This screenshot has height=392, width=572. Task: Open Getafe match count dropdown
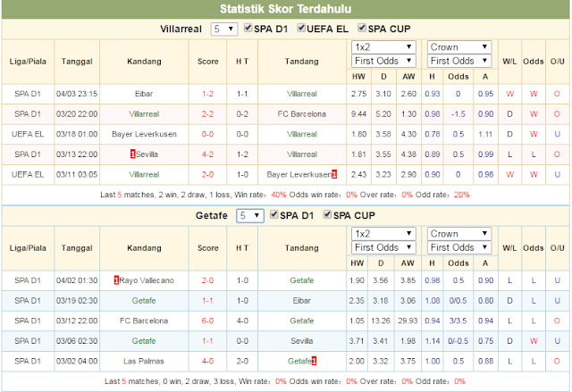tap(250, 216)
